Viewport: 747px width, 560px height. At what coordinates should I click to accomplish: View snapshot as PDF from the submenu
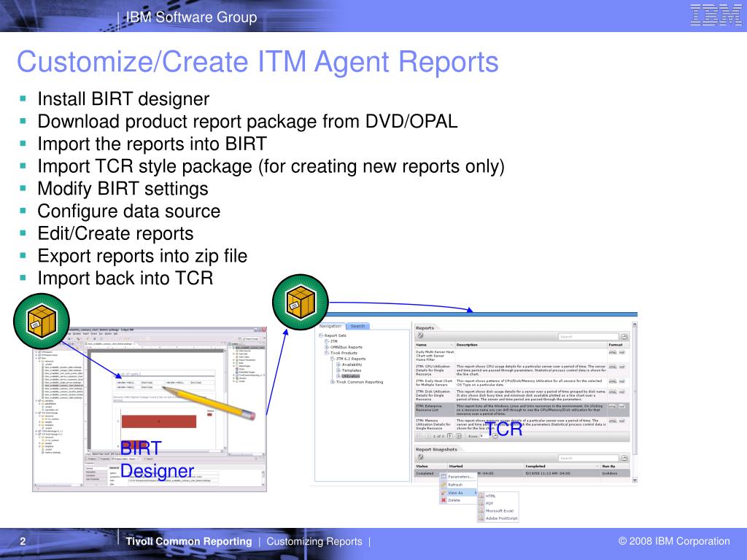tap(498, 503)
